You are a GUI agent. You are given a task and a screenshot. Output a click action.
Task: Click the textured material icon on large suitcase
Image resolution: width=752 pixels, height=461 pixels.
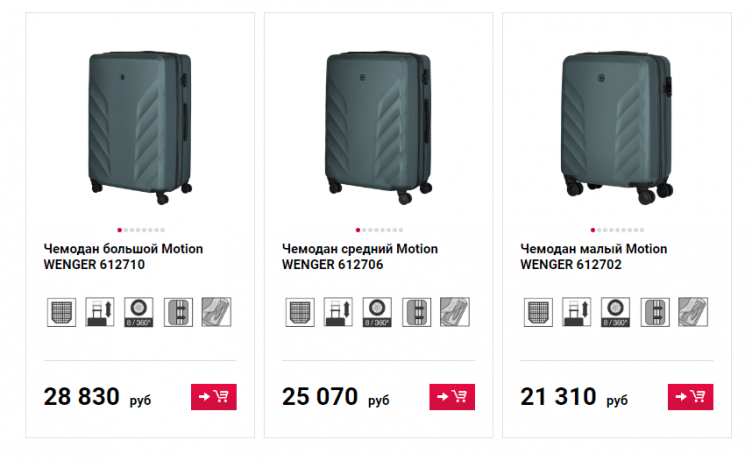click(x=216, y=312)
